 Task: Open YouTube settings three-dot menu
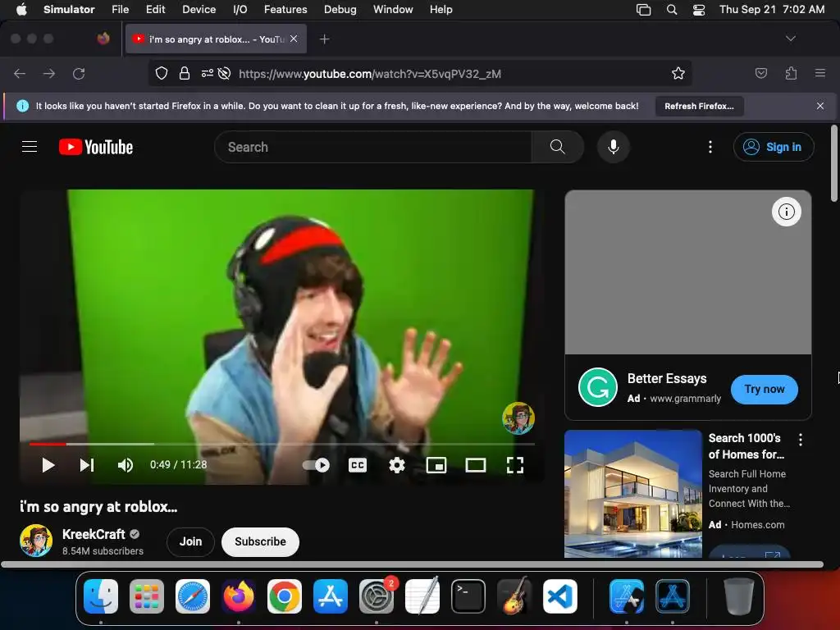[x=710, y=147]
